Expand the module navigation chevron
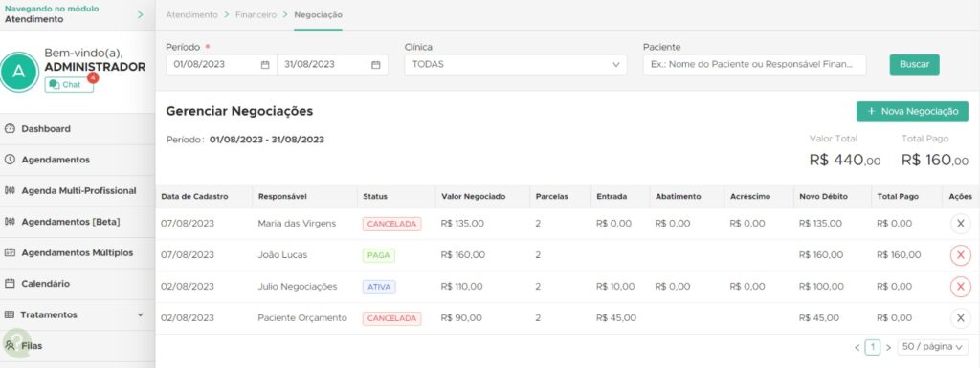The image size is (980, 368). (140, 14)
